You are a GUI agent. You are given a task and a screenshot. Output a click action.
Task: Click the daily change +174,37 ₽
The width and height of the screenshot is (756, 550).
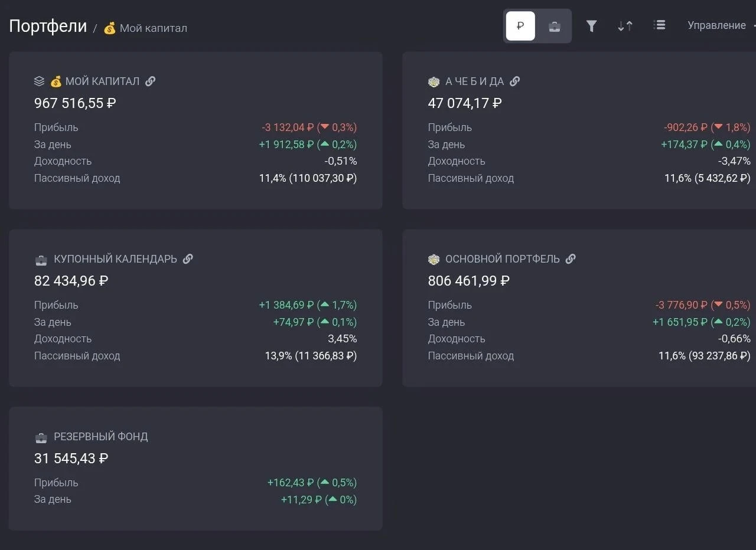click(684, 145)
